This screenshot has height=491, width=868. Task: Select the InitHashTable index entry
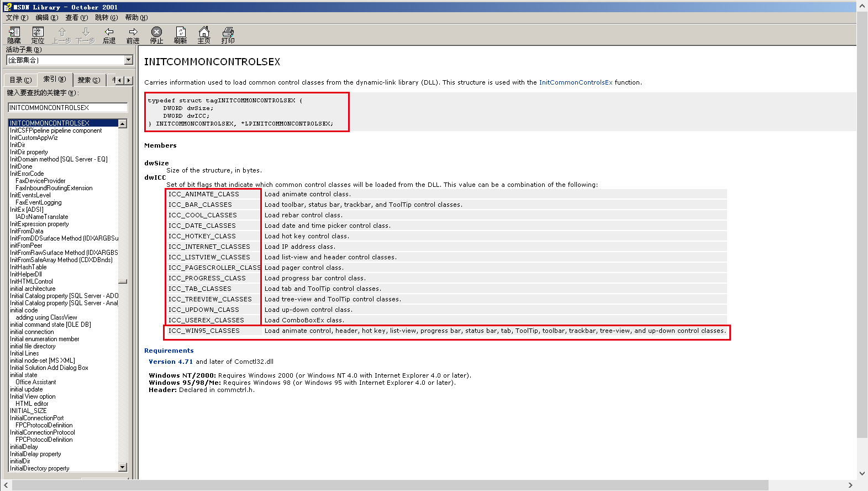coord(28,267)
